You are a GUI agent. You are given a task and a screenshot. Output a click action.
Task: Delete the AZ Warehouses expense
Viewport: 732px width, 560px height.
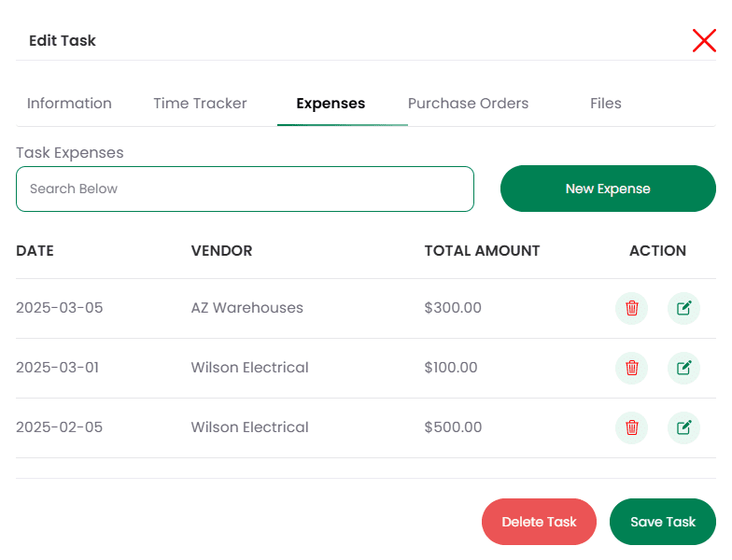[631, 308]
